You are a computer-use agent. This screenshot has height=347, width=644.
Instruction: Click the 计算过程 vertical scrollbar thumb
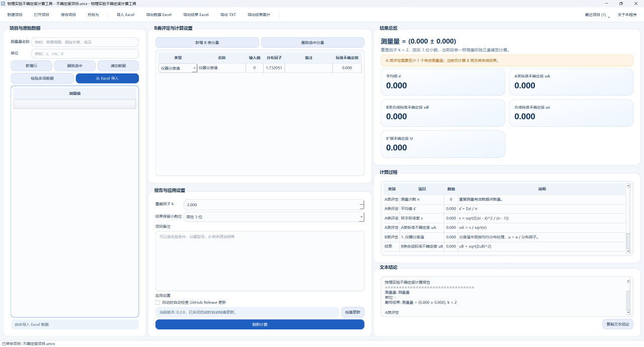pos(628,240)
